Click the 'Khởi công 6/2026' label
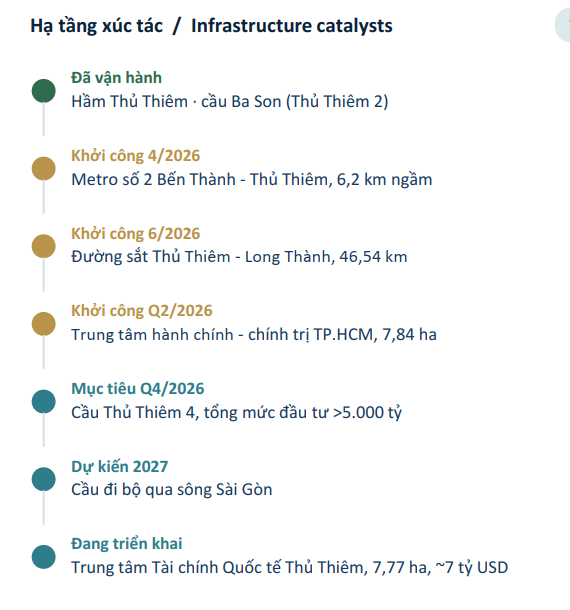The image size is (570, 610). click(135, 233)
